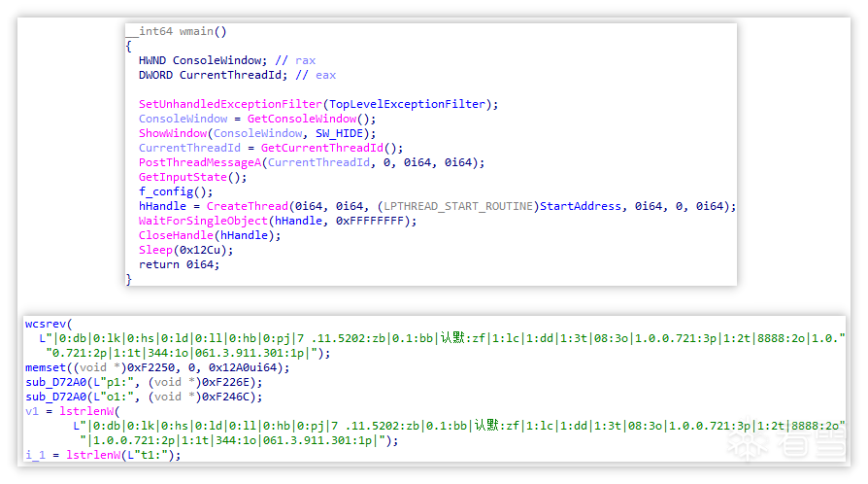Select the TopLevelExceptionFilter argument

point(412,104)
